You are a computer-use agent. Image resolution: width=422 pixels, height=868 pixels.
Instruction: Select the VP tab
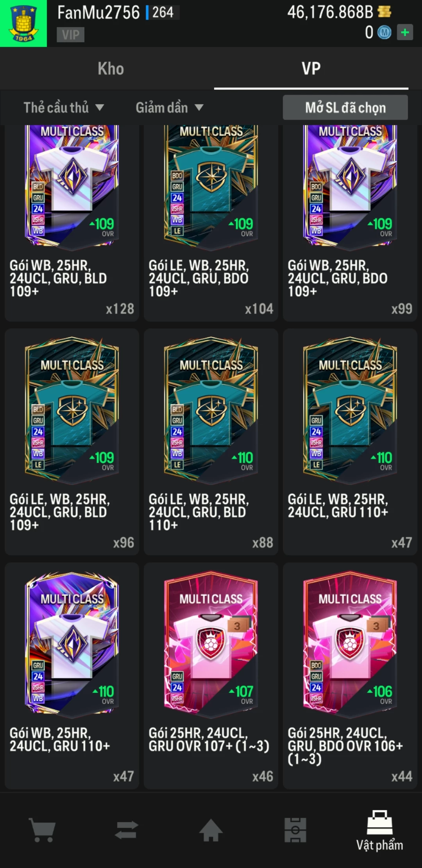pos(311,69)
